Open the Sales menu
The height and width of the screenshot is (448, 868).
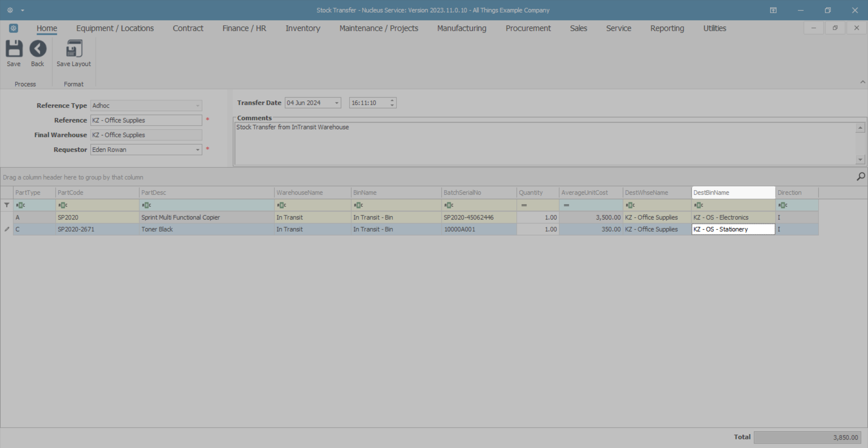579,28
